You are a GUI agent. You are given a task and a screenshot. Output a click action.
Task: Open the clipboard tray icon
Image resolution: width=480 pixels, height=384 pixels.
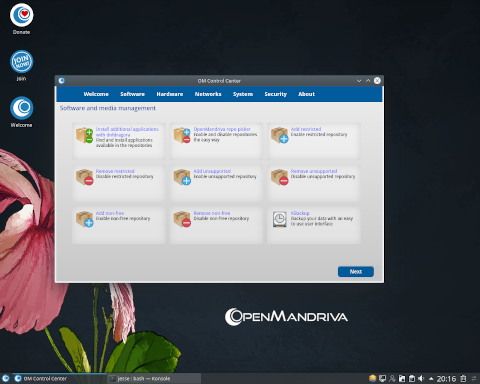coord(412,378)
